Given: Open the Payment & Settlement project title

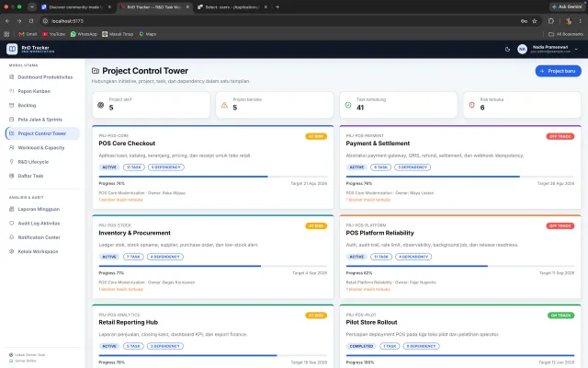Looking at the screenshot, I should pyautogui.click(x=378, y=144).
